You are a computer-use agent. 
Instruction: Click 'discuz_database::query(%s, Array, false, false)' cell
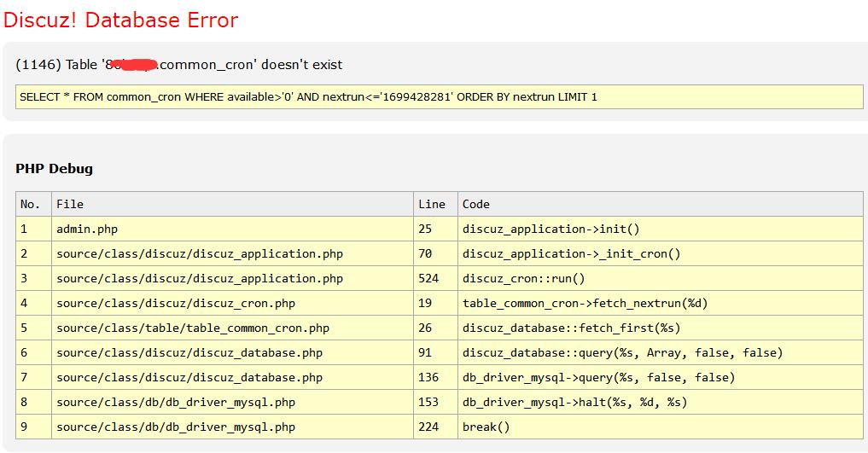[x=661, y=353]
